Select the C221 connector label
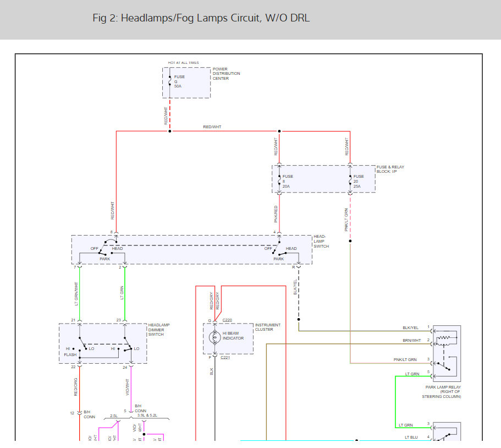This screenshot has height=448, width=501. click(x=225, y=358)
